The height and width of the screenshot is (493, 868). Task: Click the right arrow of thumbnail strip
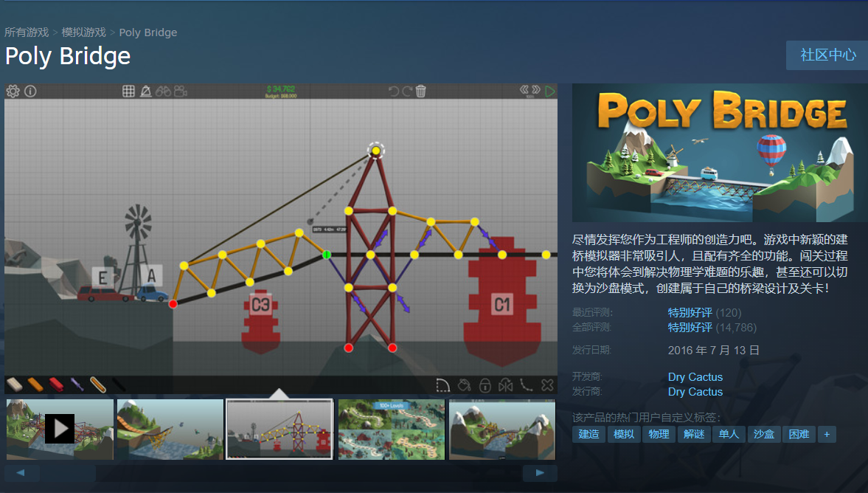click(540, 473)
